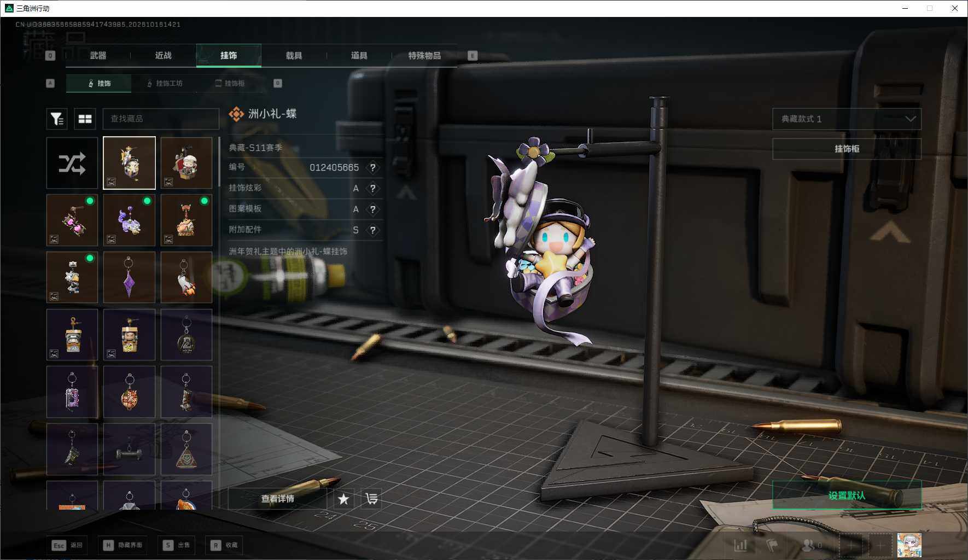Image resolution: width=968 pixels, height=560 pixels.
Task: Open the 挂饰柜 sub-tab
Action: [x=230, y=83]
